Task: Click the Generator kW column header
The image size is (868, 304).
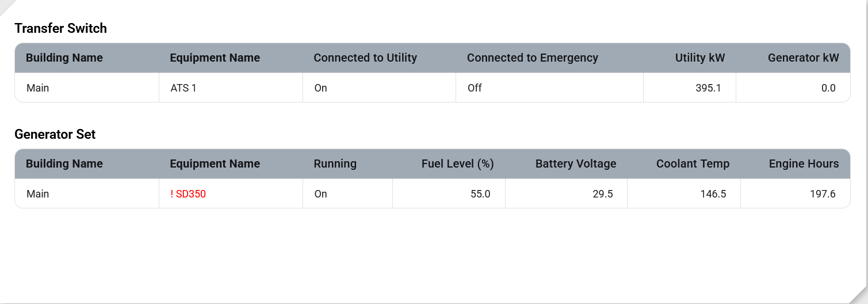Action: (x=803, y=58)
